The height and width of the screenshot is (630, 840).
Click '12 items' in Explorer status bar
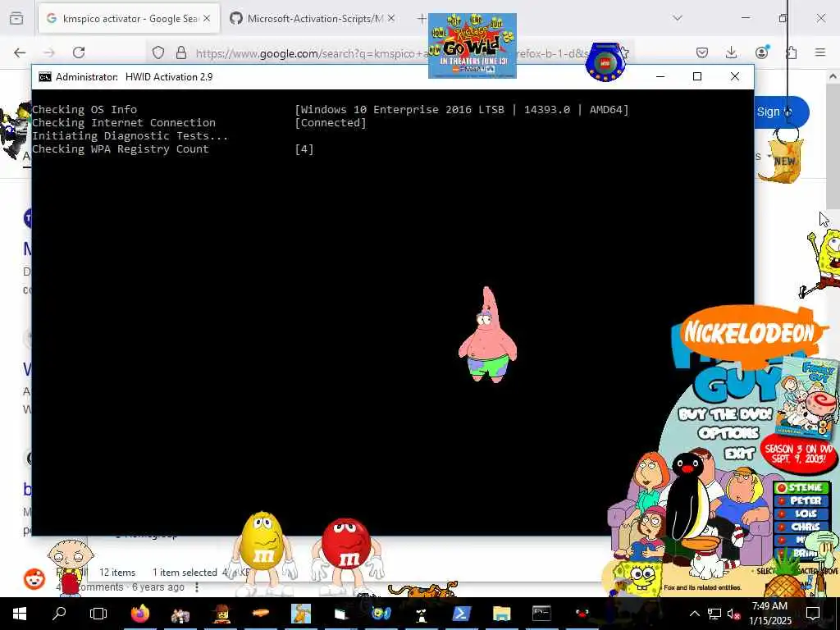point(117,572)
